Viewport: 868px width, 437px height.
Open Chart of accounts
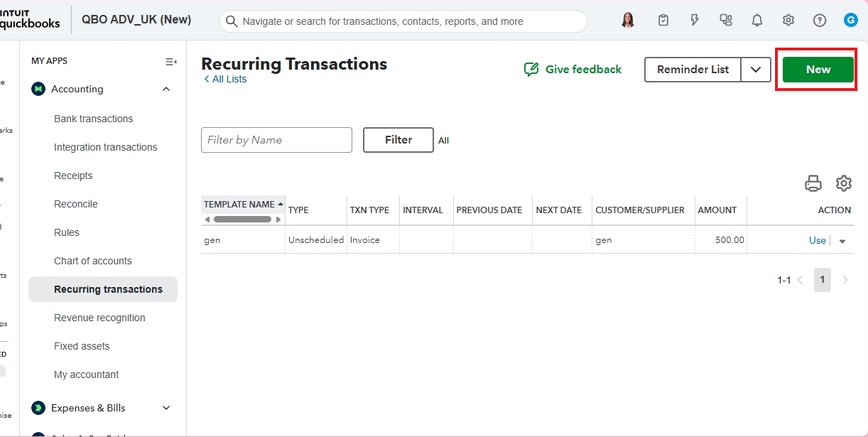(93, 261)
